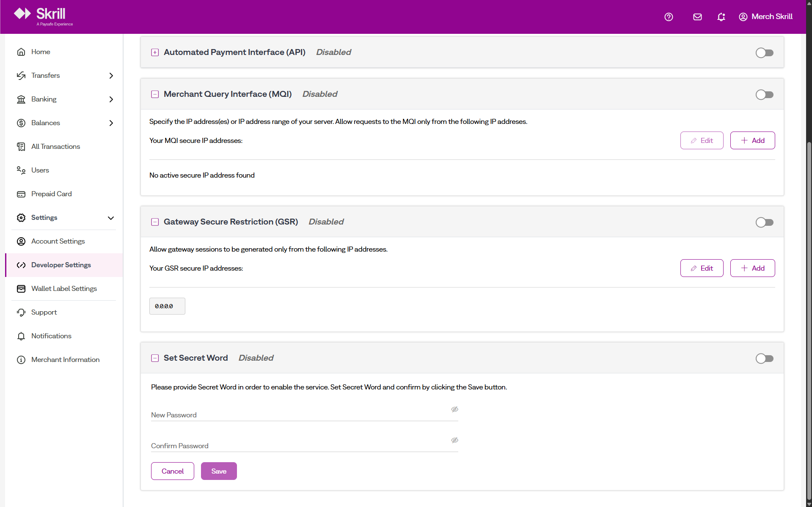Viewport: 812px width, 507px height.
Task: Expand the Transfers submenu chevron
Action: [111, 76]
